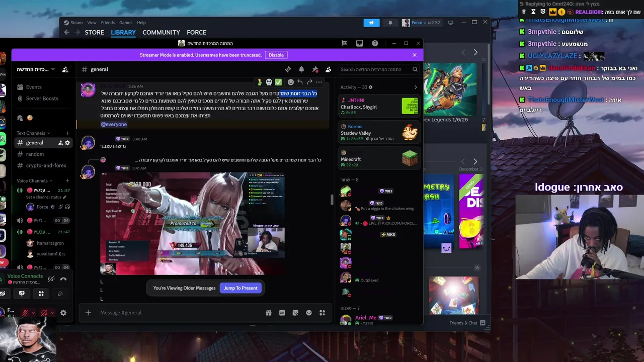Click @everyone mention in message

(x=114, y=124)
